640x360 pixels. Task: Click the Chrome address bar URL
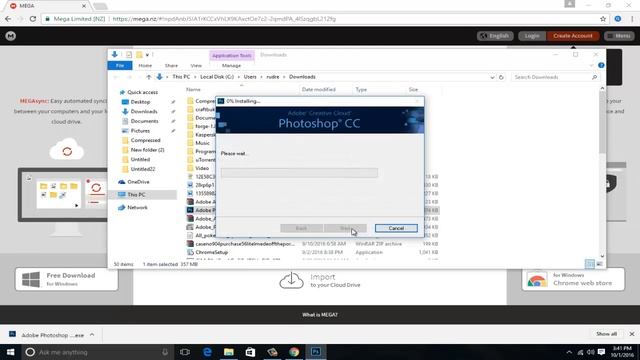[224, 19]
